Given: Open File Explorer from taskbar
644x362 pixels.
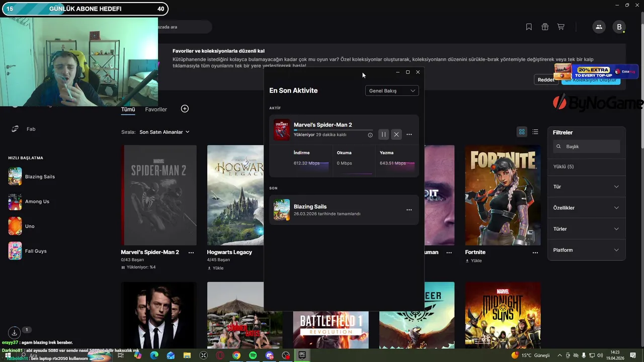Looking at the screenshot, I should click(187, 355).
